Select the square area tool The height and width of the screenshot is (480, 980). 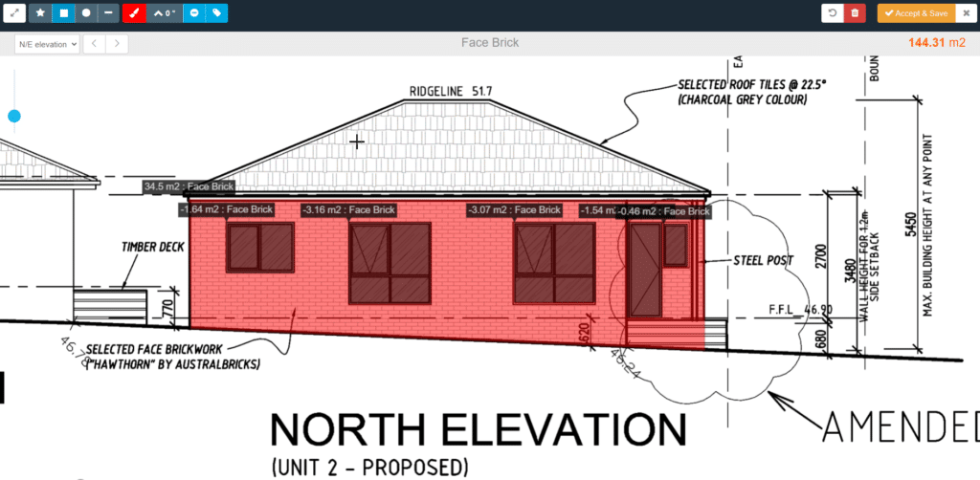63,13
